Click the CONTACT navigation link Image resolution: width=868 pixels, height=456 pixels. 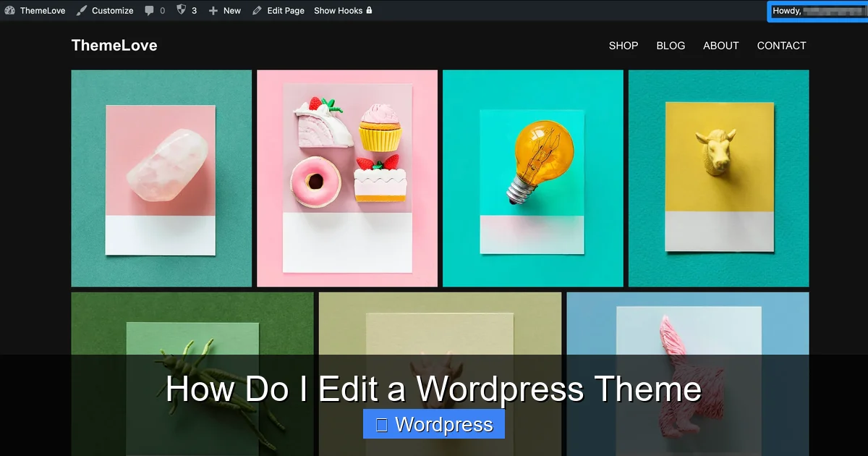781,46
